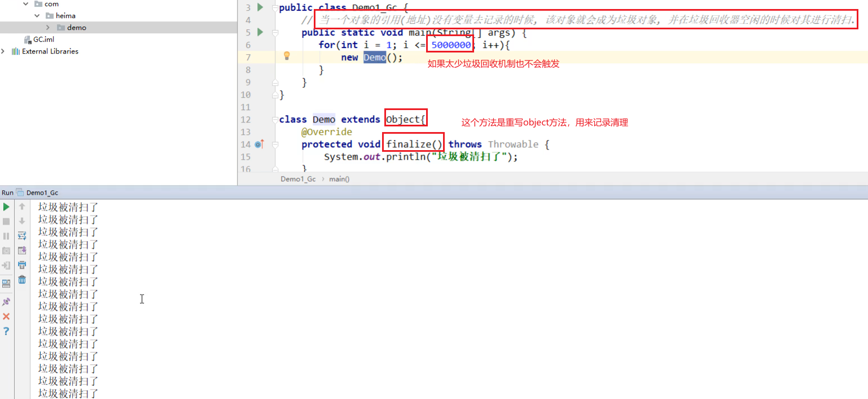Collapse the heima package node

(x=37, y=16)
